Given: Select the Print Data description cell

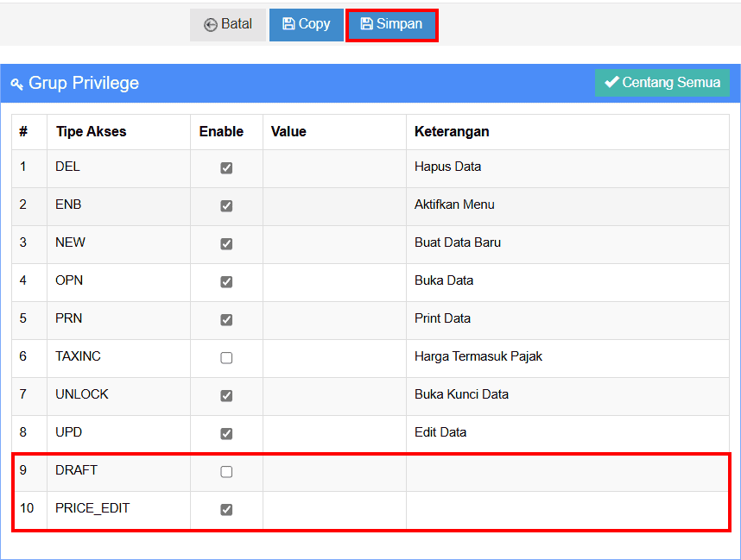Looking at the screenshot, I should point(442,318).
